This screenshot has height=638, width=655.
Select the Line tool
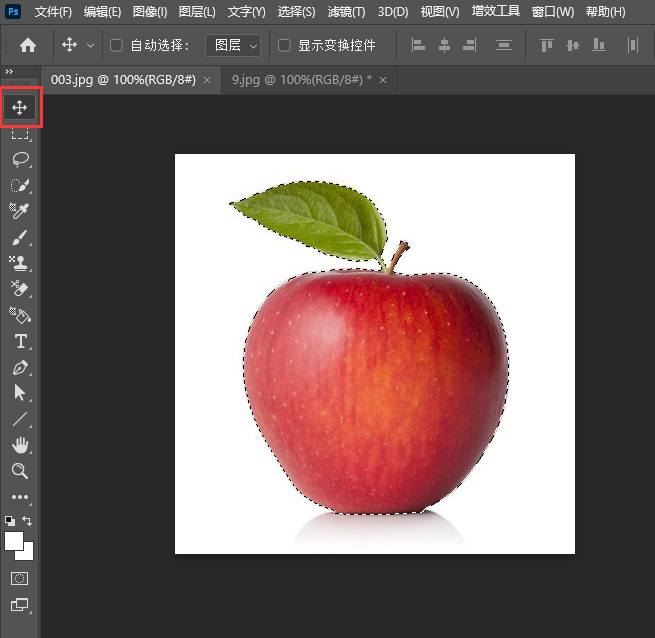(x=20, y=419)
